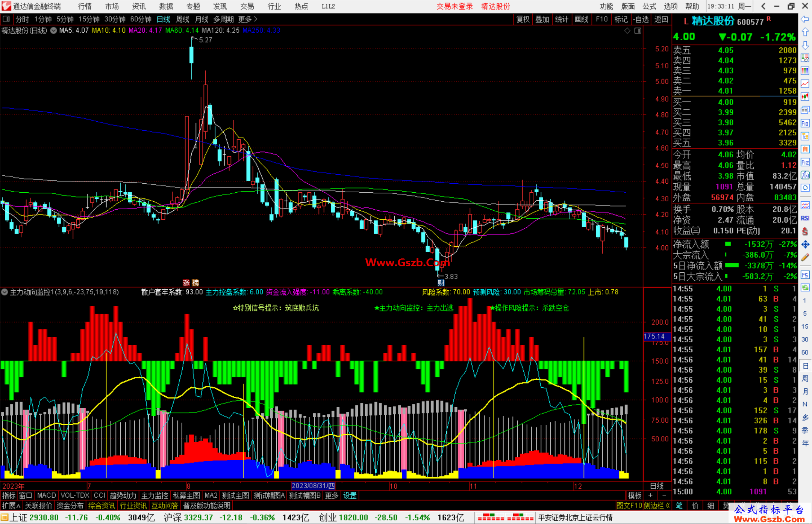Click the circle sidebar icon

(x=805, y=188)
